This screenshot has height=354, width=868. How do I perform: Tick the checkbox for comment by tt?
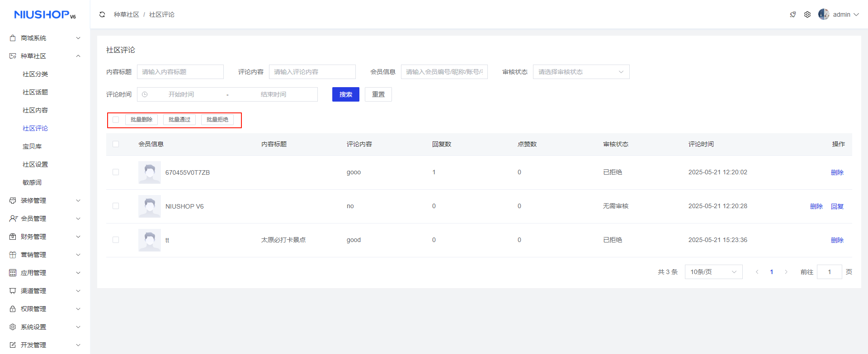point(116,240)
